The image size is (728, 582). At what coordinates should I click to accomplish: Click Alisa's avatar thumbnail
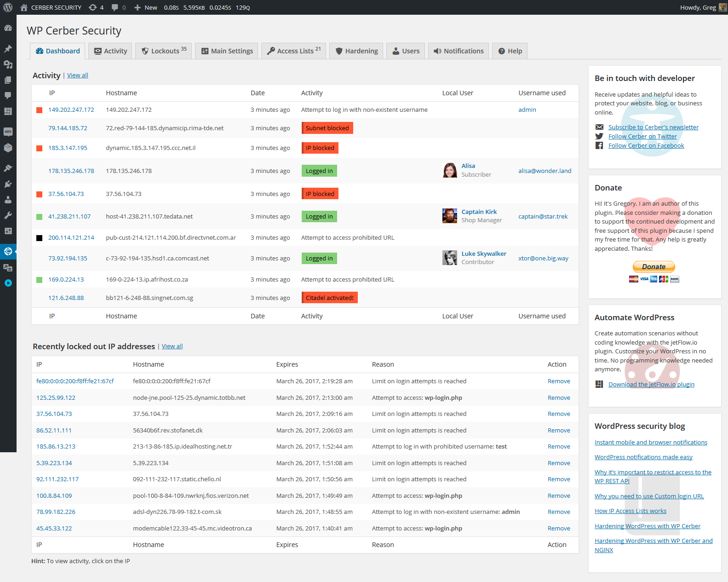pyautogui.click(x=449, y=170)
